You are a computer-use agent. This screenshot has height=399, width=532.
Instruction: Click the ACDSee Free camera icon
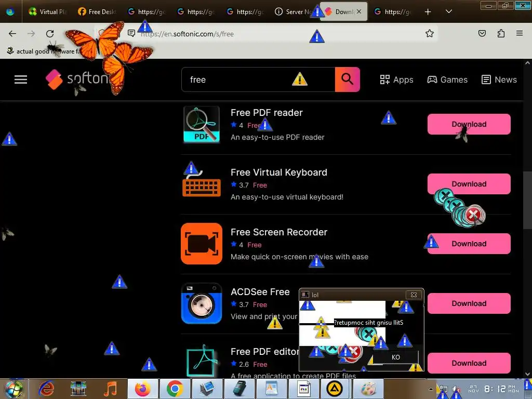coord(202,303)
